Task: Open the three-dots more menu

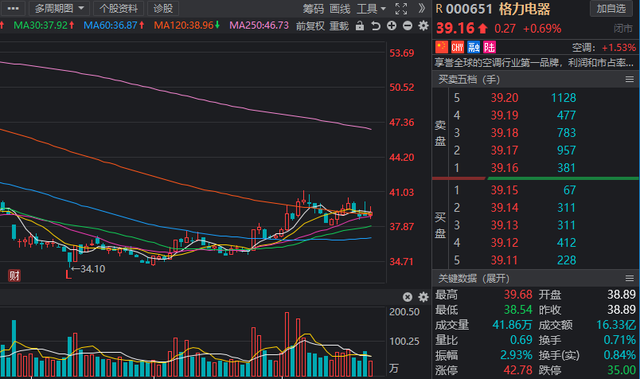Action: pyautogui.click(x=13, y=8)
